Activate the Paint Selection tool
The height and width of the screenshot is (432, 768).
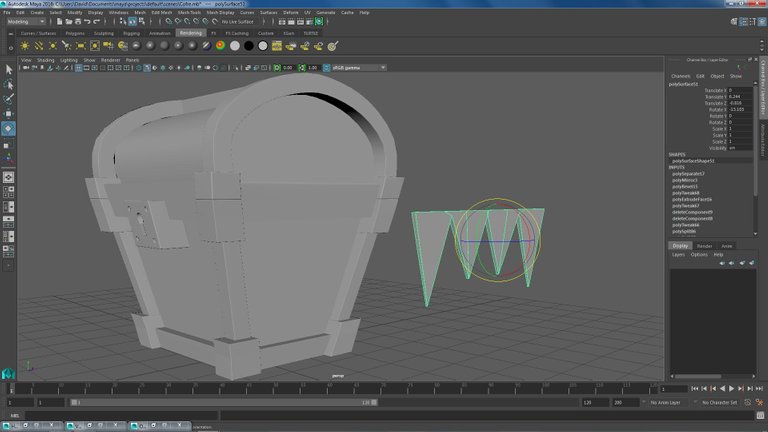[8, 99]
